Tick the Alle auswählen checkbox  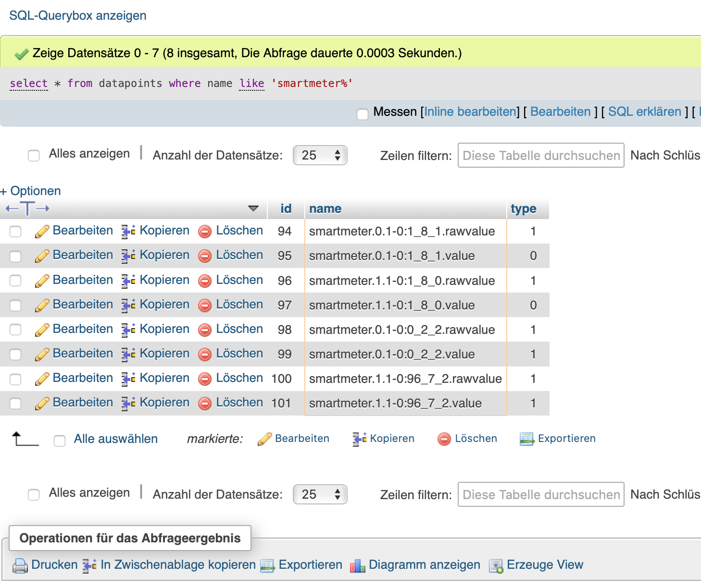coord(60,441)
